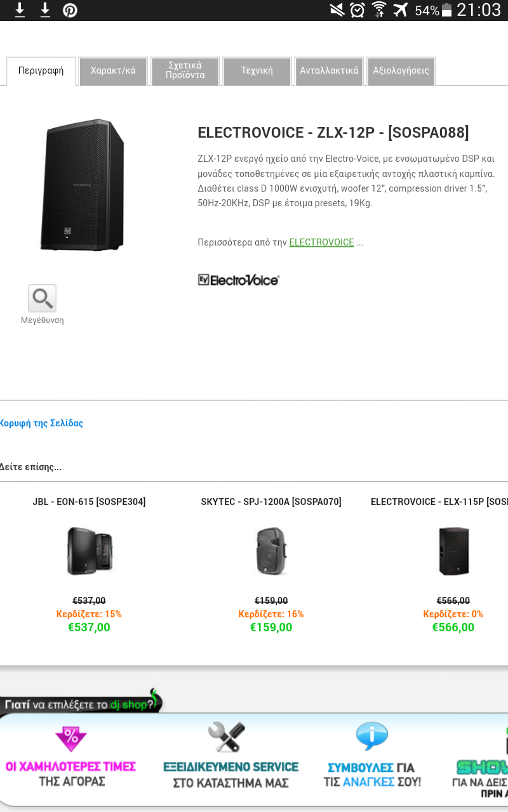Screen dimensions: 508x812
Task: Tap the ELECTROVOICE ELX-115P speaker thumbnail
Action: 453,551
